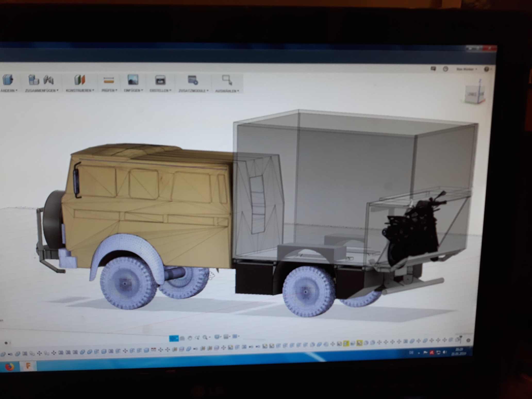The height and width of the screenshot is (399, 532).
Task: Click the Joint icon in ZUSAMMENFÜGEN
Action: 48,80
